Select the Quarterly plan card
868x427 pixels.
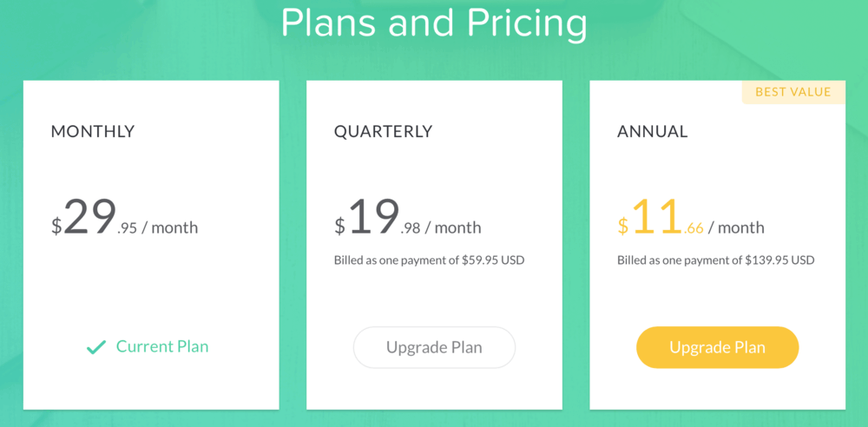[x=434, y=245]
